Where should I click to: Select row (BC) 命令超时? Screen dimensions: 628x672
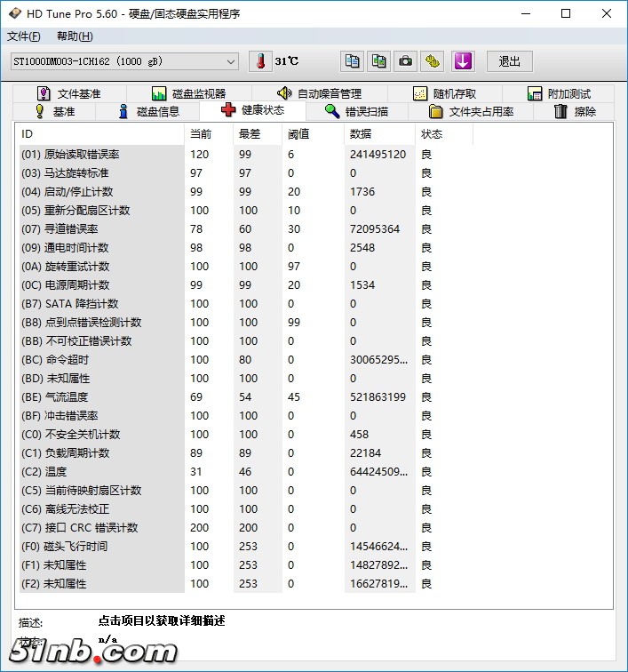point(246,360)
